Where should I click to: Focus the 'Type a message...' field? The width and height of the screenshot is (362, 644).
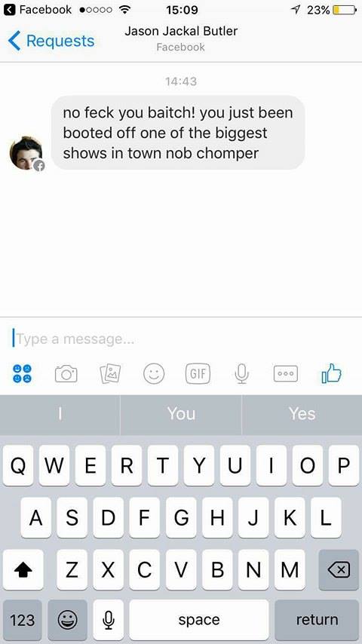pos(181,339)
